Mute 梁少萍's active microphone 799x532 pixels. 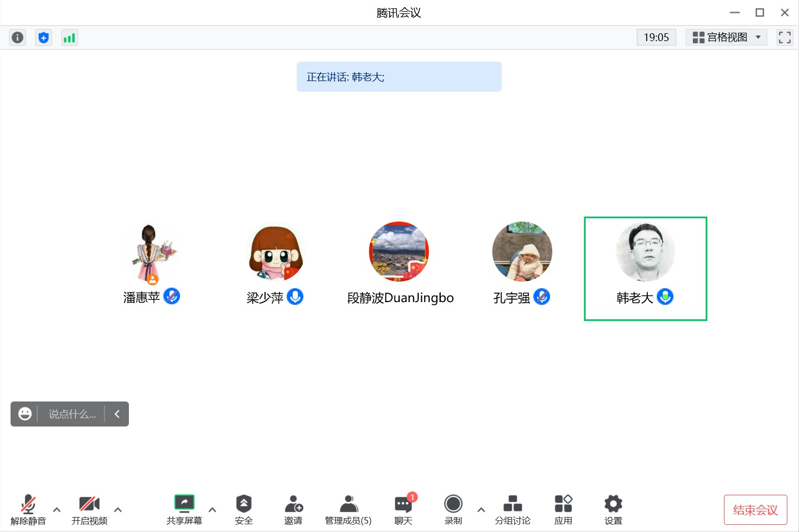(x=294, y=297)
